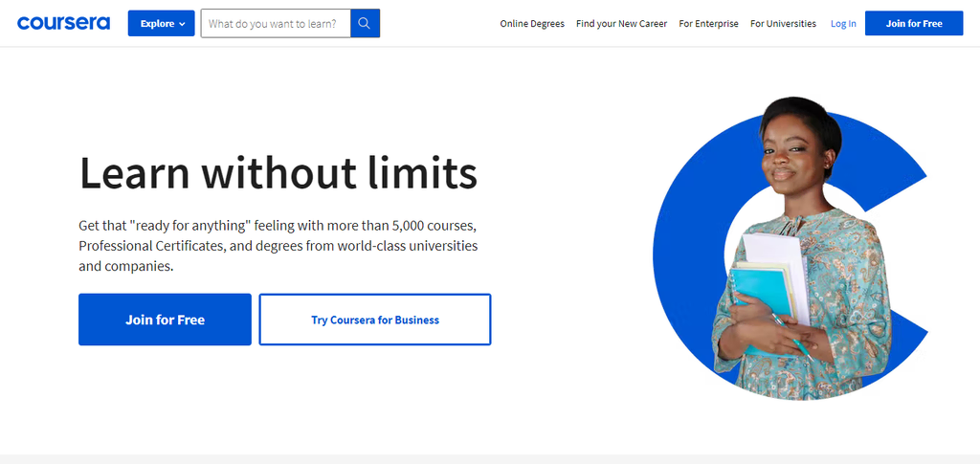Click the Log In link
This screenshot has width=980, height=464.
coord(843,24)
